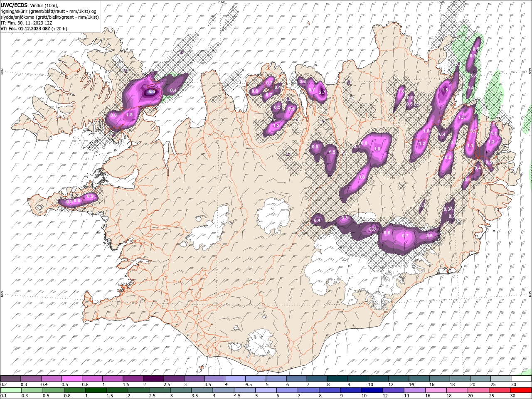Click the dark purple legend swatch labeled 0.2

click(10, 379)
